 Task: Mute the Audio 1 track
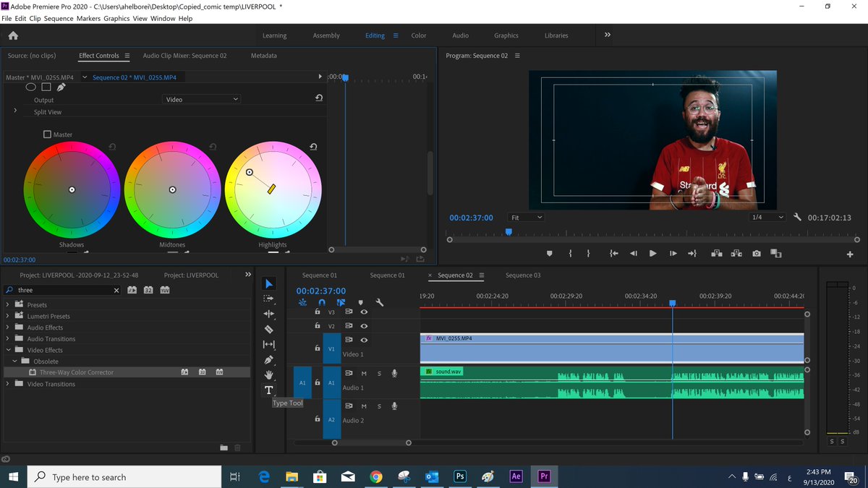pyautogui.click(x=364, y=373)
